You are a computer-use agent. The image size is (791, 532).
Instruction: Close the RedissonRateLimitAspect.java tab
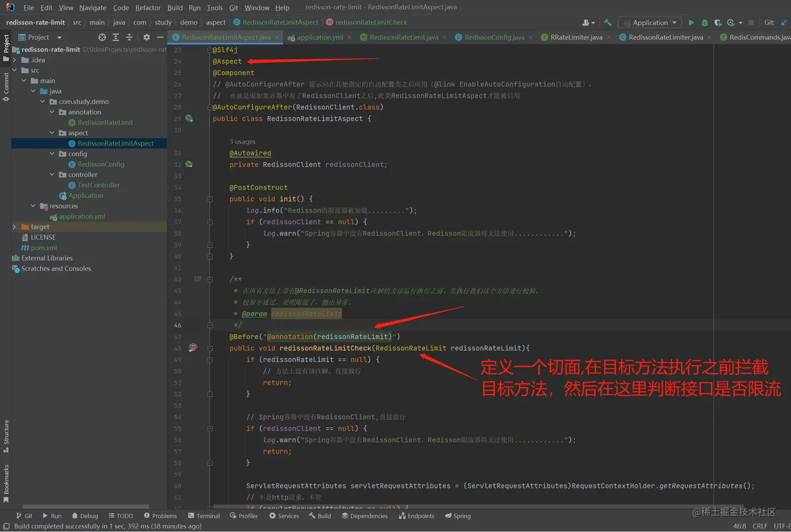(277, 38)
